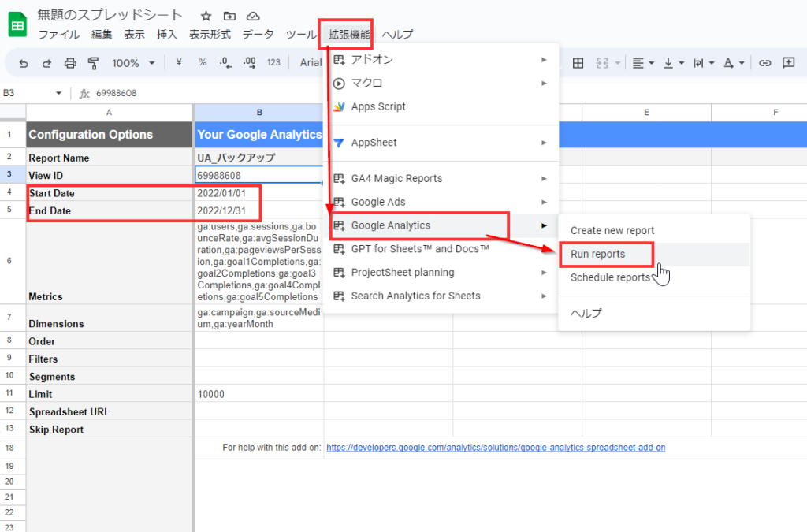The image size is (807, 532).
Task: Open ヘルプ in the Google Analytics submenu
Action: pos(654,314)
